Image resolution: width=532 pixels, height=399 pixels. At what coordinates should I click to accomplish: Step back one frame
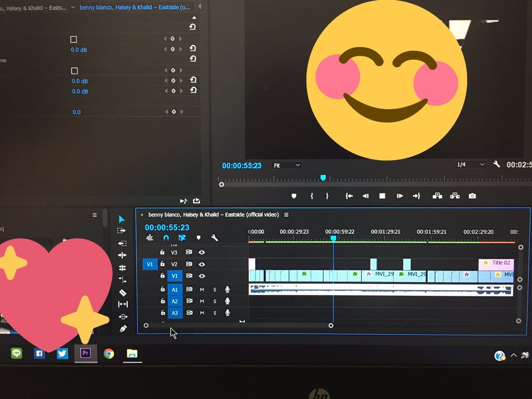tap(366, 196)
